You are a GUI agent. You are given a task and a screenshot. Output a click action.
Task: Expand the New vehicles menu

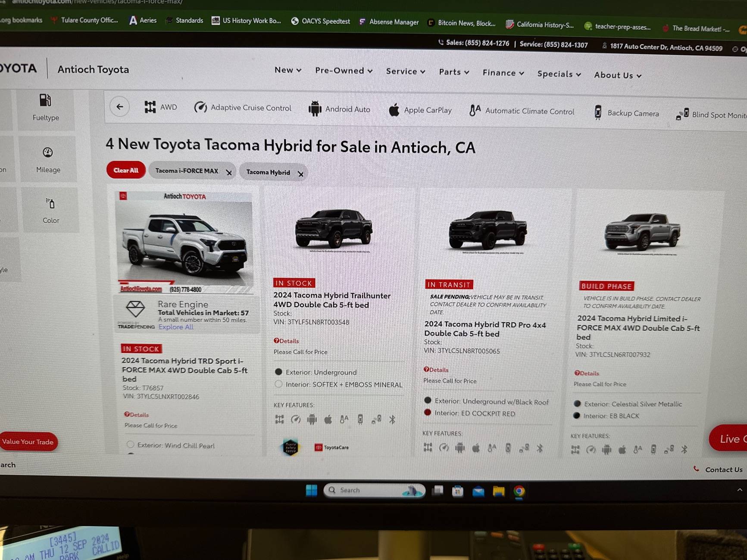tap(288, 70)
